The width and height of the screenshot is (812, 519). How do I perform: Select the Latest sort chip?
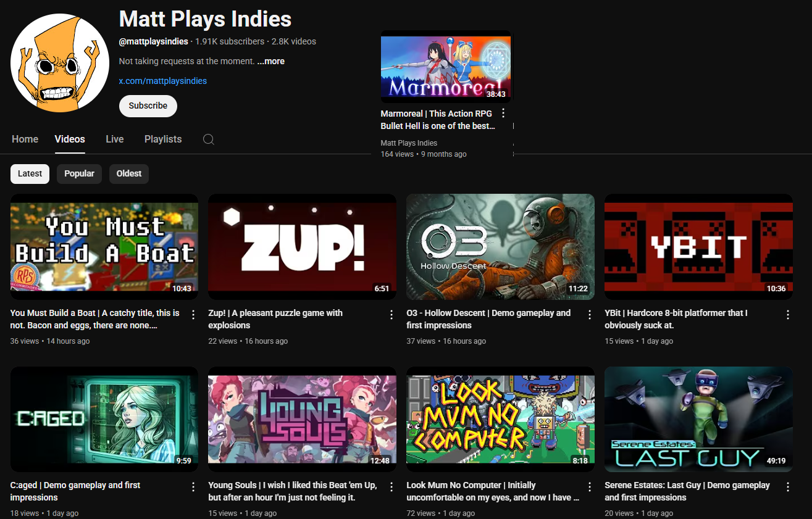coord(30,173)
